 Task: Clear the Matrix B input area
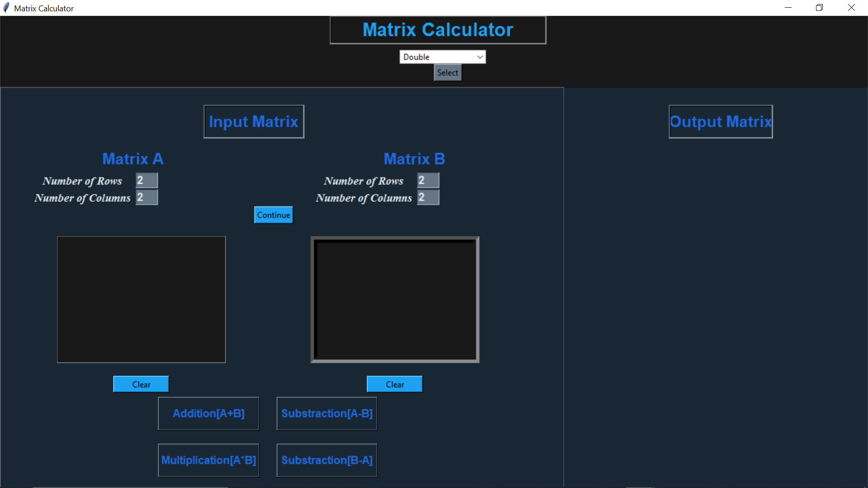click(394, 384)
